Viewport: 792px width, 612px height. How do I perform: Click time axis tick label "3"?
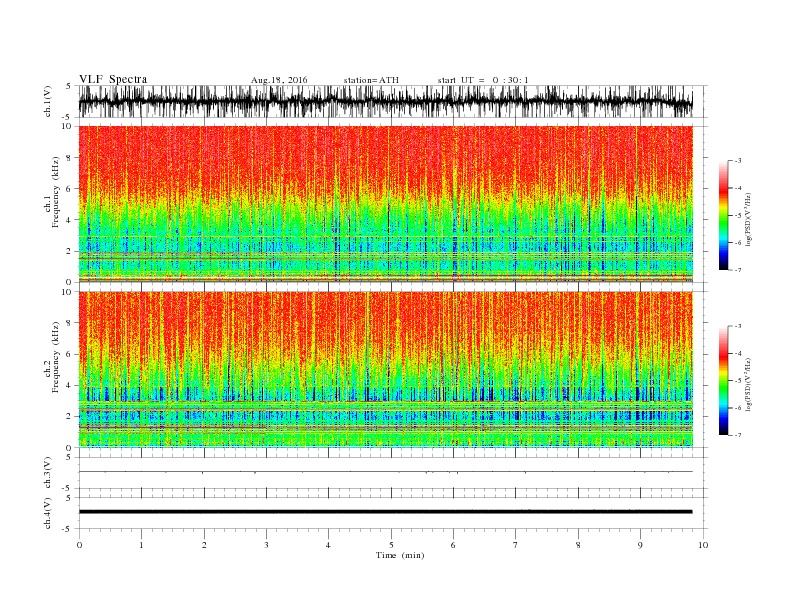coord(266,545)
